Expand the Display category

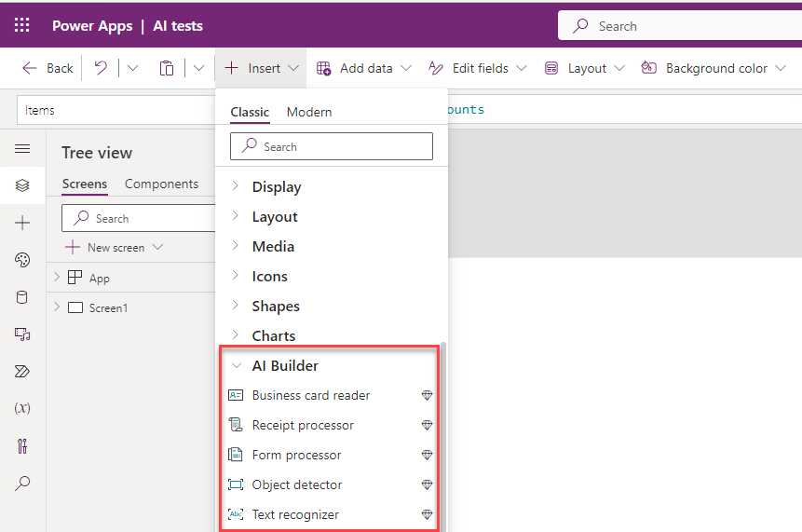pyautogui.click(x=276, y=187)
